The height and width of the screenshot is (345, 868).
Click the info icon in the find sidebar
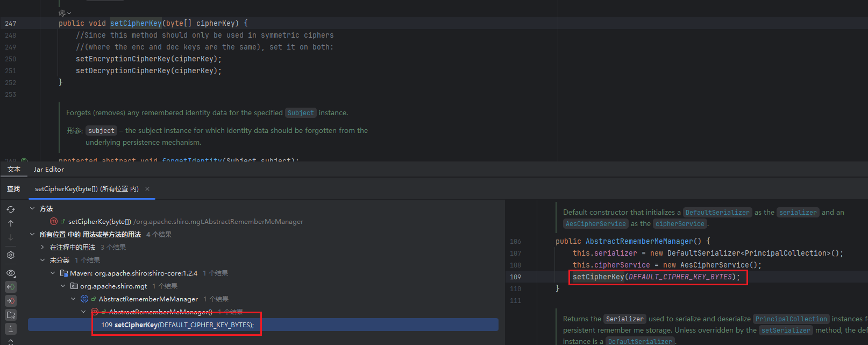tap(11, 329)
